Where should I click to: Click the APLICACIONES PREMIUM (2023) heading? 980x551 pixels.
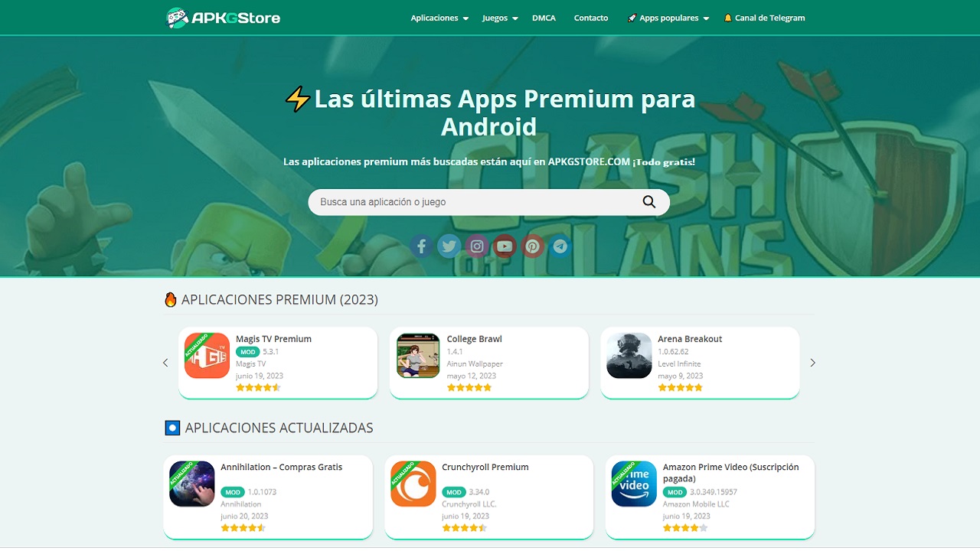click(x=279, y=299)
